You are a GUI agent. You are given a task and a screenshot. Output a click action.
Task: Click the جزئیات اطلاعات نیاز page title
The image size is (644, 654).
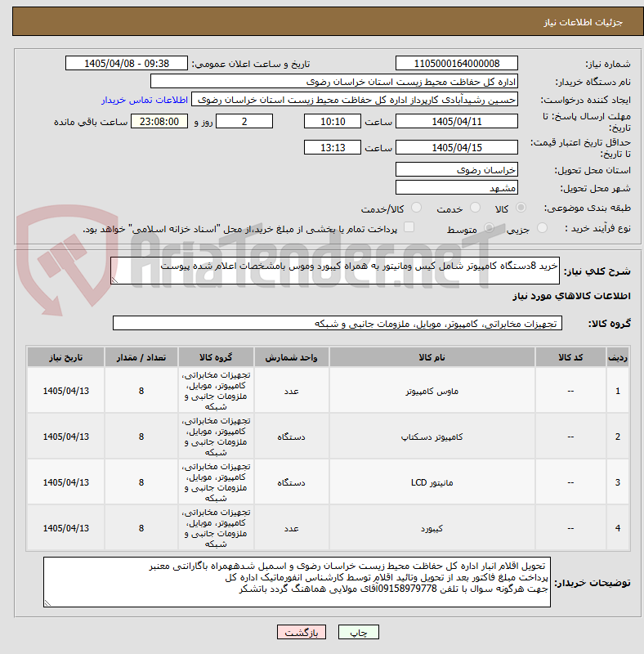(x=583, y=22)
